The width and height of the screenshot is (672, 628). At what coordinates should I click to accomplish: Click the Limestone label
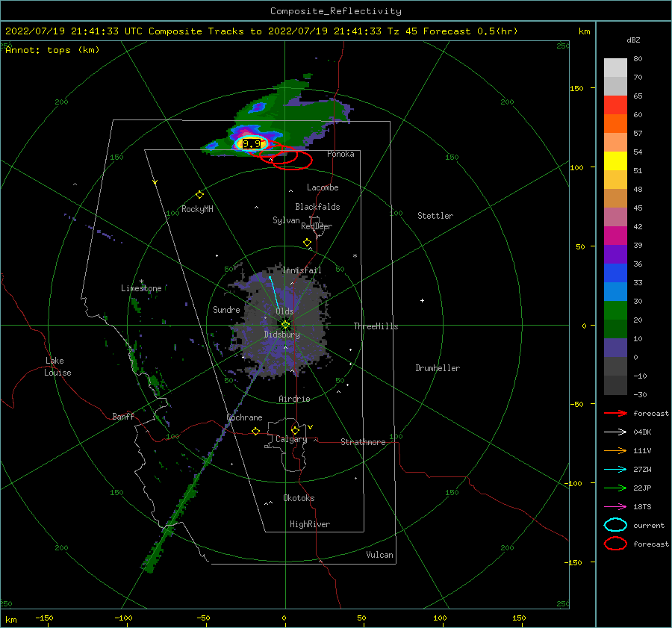click(x=141, y=288)
